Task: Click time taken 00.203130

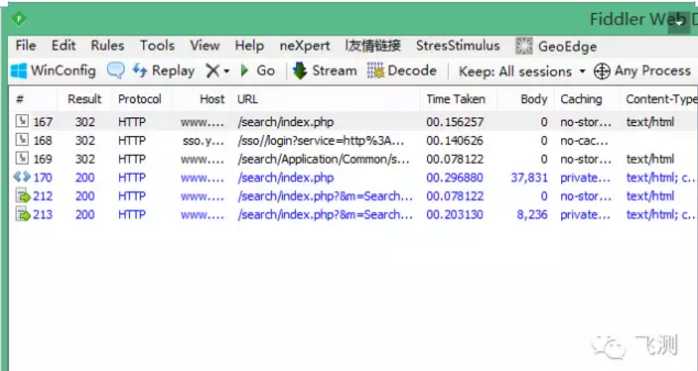Action: click(x=455, y=215)
